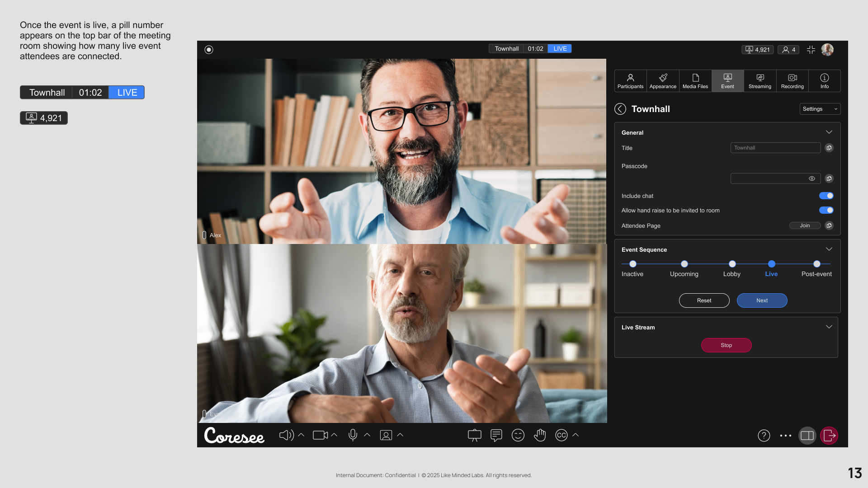Switch to the Streaming tab

(759, 81)
